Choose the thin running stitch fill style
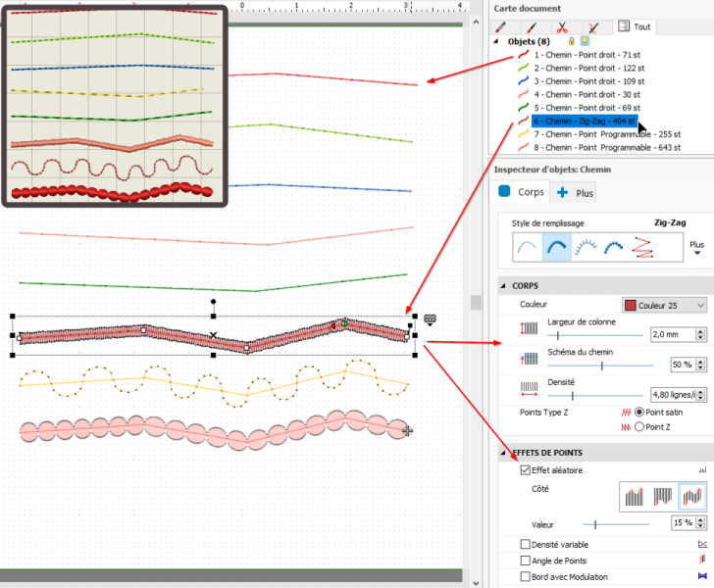This screenshot has height=588, width=714. tap(528, 247)
